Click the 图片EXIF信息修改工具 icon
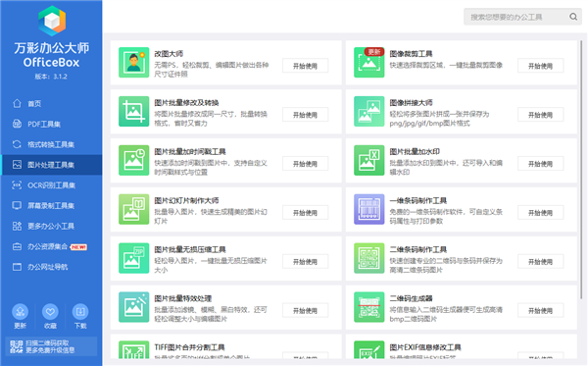 pos(369,349)
